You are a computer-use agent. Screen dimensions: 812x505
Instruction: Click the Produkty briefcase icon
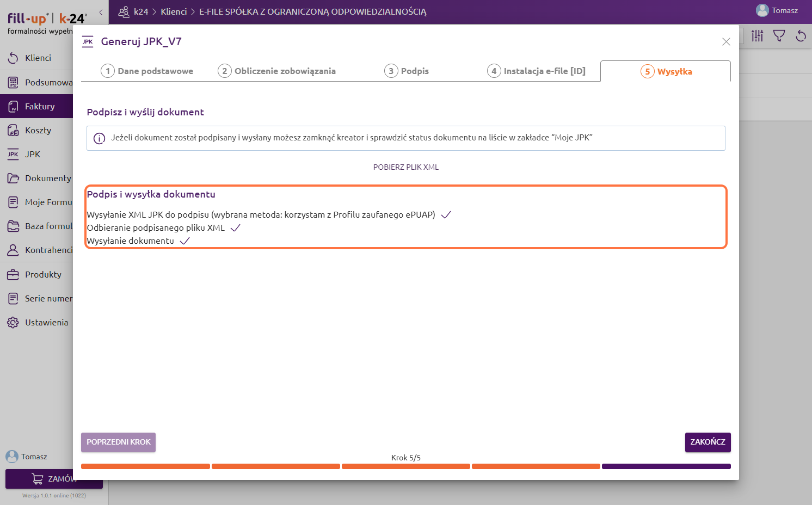click(13, 275)
